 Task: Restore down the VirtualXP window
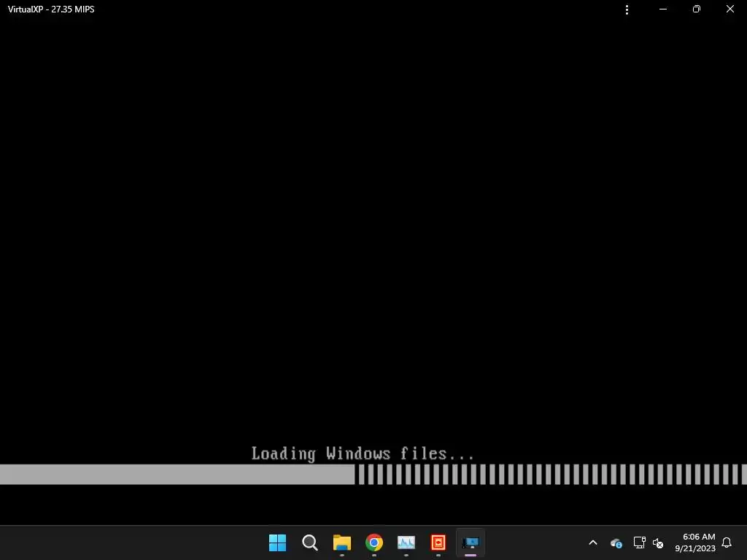point(697,9)
